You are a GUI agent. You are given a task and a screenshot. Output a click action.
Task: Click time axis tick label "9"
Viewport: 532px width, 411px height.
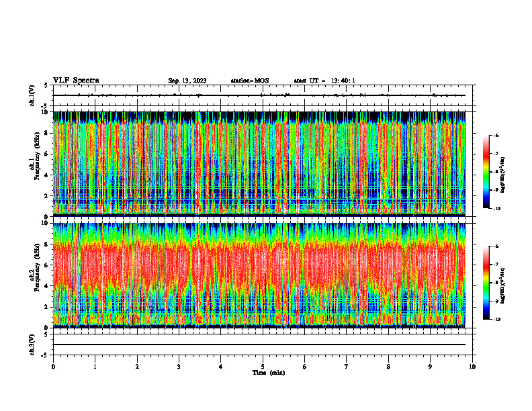[x=430, y=367]
